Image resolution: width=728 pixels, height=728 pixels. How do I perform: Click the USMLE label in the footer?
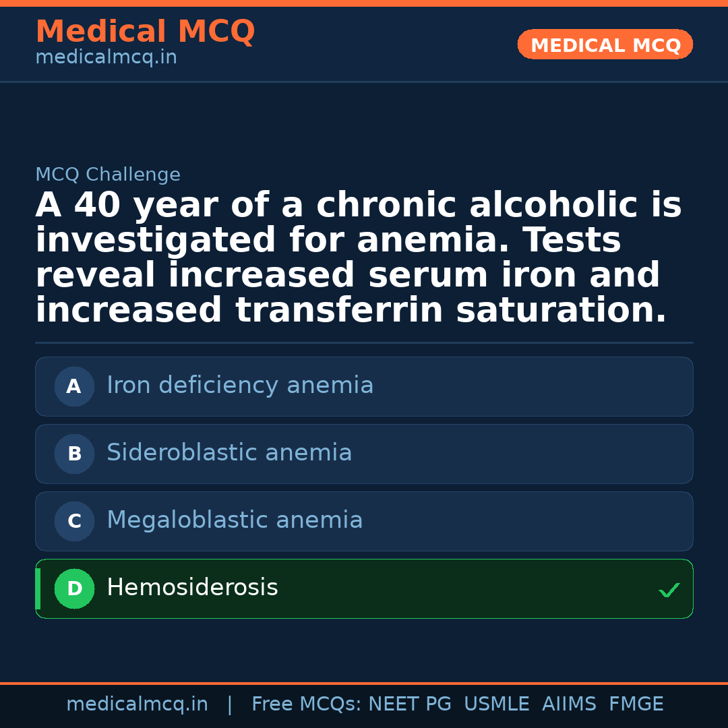tap(497, 704)
